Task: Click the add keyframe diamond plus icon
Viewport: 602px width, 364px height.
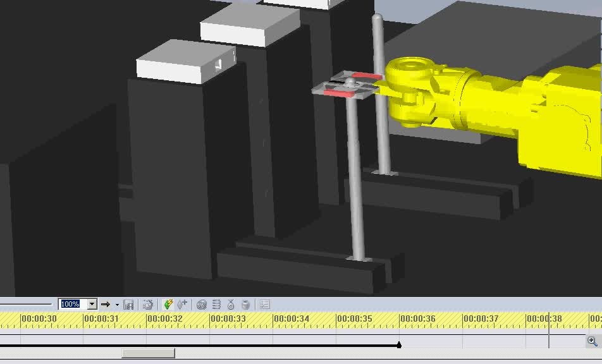Action: [182, 304]
